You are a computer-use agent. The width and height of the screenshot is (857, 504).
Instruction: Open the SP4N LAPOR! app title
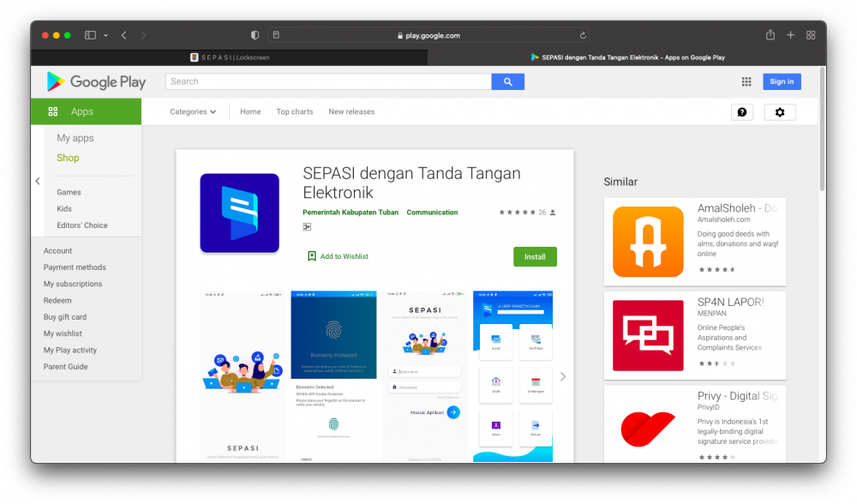tap(730, 302)
